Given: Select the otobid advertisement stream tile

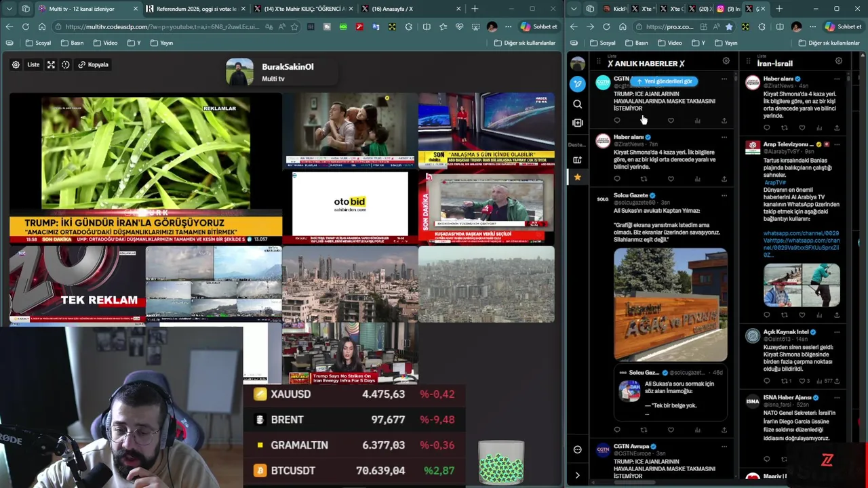Looking at the screenshot, I should tap(350, 207).
